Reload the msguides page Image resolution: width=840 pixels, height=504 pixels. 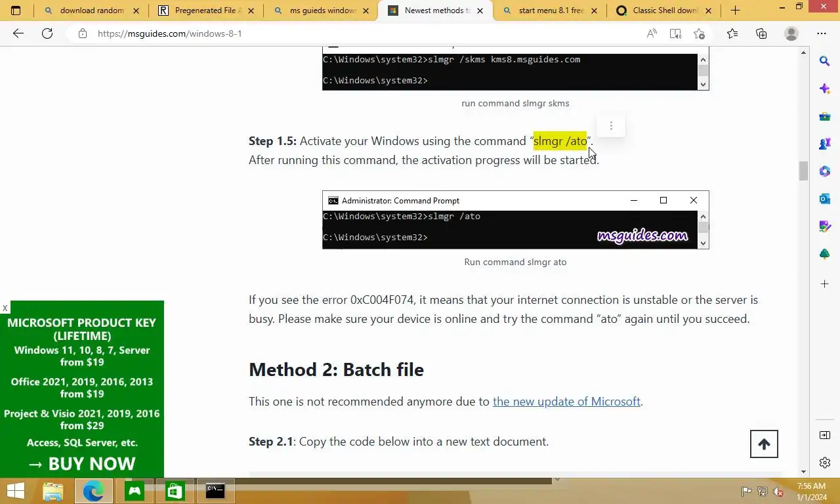[x=47, y=33]
